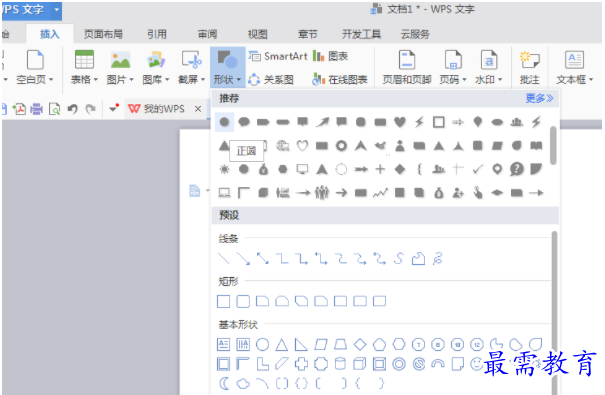The width and height of the screenshot is (605, 395).
Task: Click the recommended shapes scrollbar
Action: 553,145
